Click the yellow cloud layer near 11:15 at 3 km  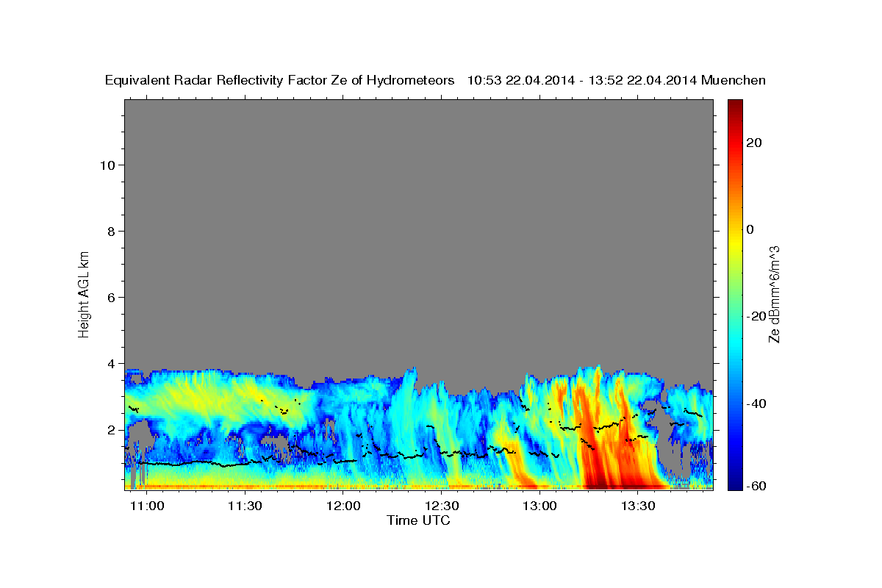pyautogui.click(x=198, y=397)
